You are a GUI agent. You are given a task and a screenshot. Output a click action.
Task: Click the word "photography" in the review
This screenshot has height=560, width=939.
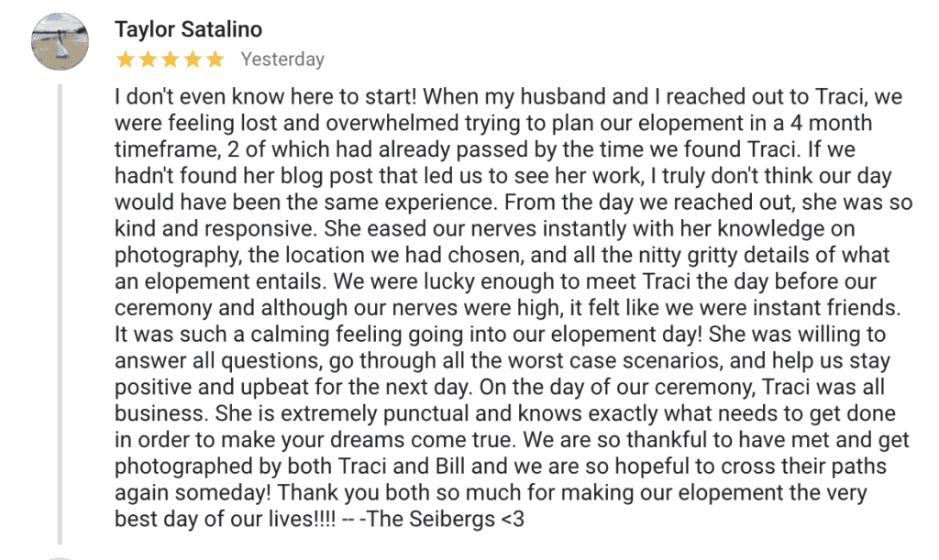[169, 255]
